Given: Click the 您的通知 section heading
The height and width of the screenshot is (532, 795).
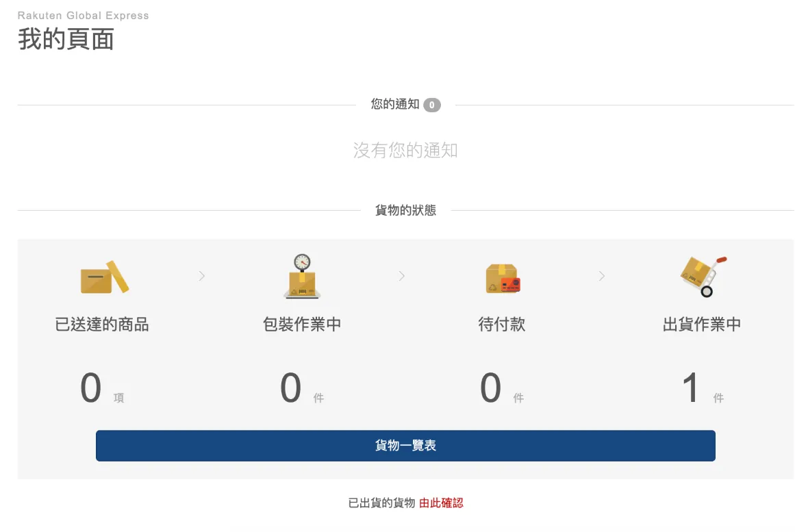Looking at the screenshot, I should (x=395, y=105).
